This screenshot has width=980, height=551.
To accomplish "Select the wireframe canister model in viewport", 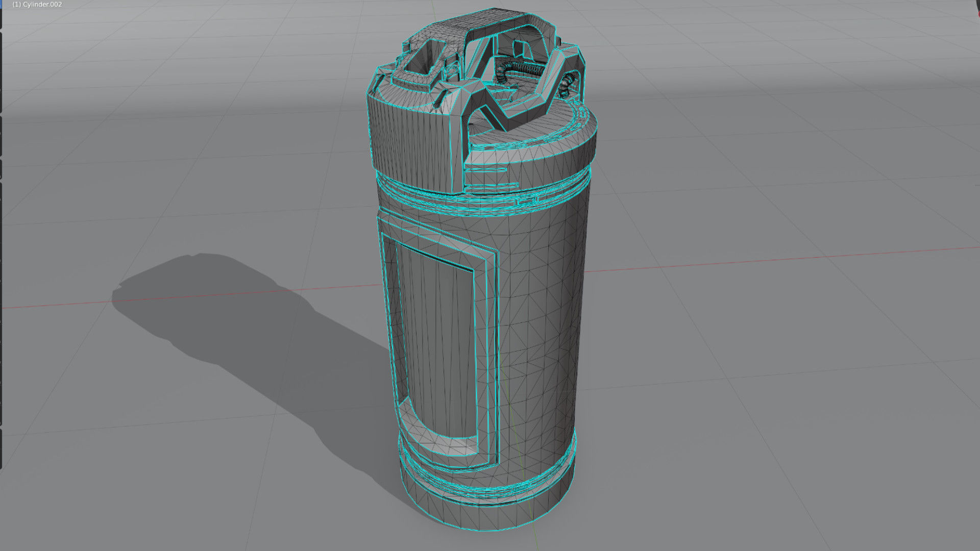I will [x=481, y=269].
